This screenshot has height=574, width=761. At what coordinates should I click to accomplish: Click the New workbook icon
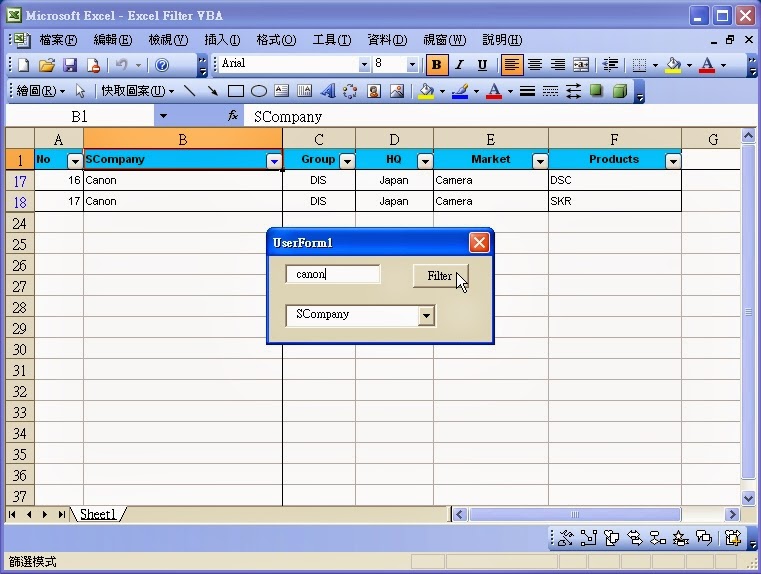coord(23,65)
